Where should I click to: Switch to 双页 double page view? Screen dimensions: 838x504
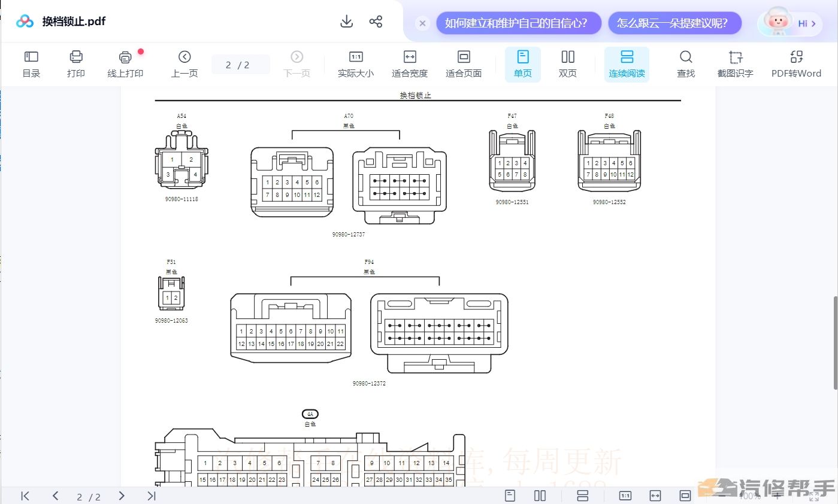(x=568, y=64)
